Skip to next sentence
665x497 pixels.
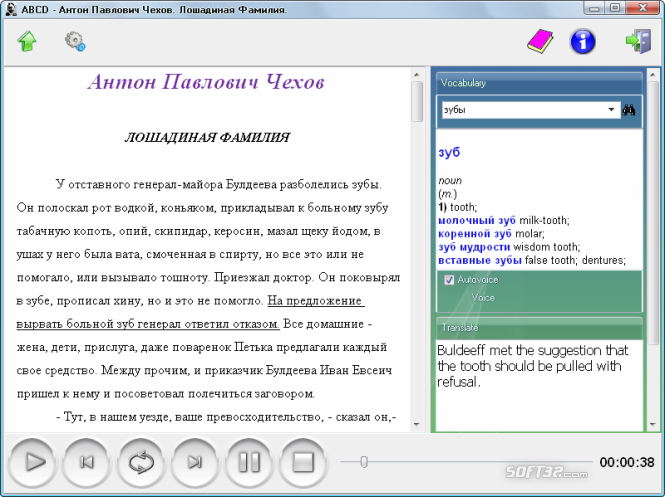195,462
